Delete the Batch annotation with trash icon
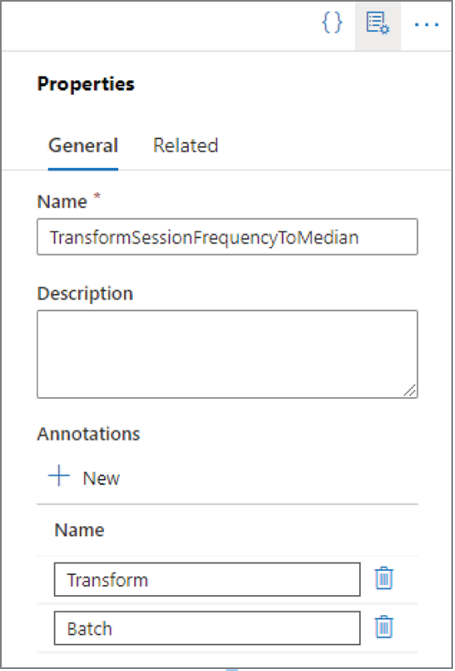 [x=384, y=627]
